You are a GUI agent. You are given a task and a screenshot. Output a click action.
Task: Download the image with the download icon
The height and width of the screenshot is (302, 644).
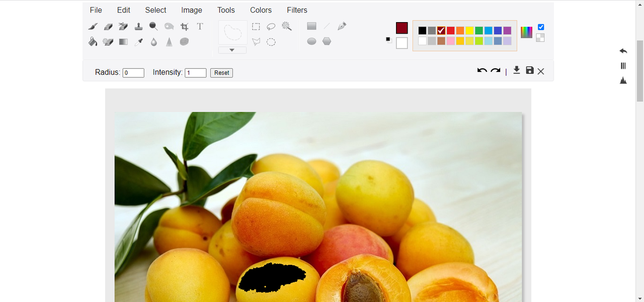[x=516, y=70]
